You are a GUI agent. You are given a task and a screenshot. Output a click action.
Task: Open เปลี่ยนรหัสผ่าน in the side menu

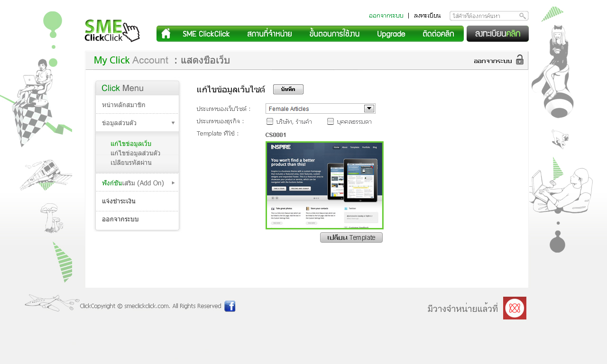[131, 163]
